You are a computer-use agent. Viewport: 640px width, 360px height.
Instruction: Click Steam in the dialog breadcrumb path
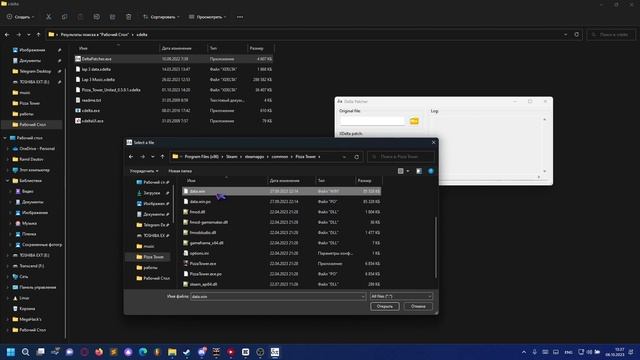231,157
